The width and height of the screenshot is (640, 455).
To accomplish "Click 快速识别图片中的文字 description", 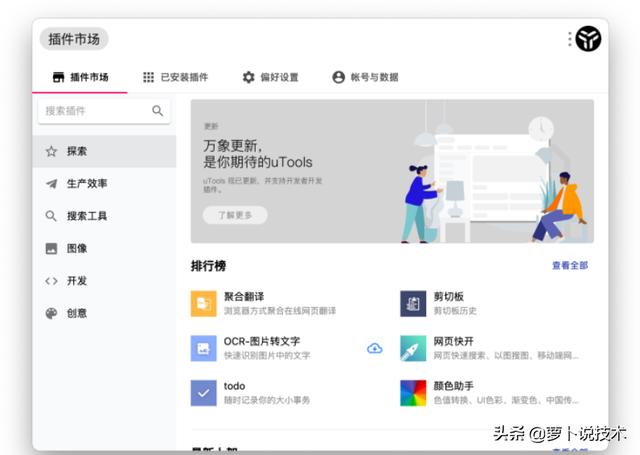I will pyautogui.click(x=267, y=355).
